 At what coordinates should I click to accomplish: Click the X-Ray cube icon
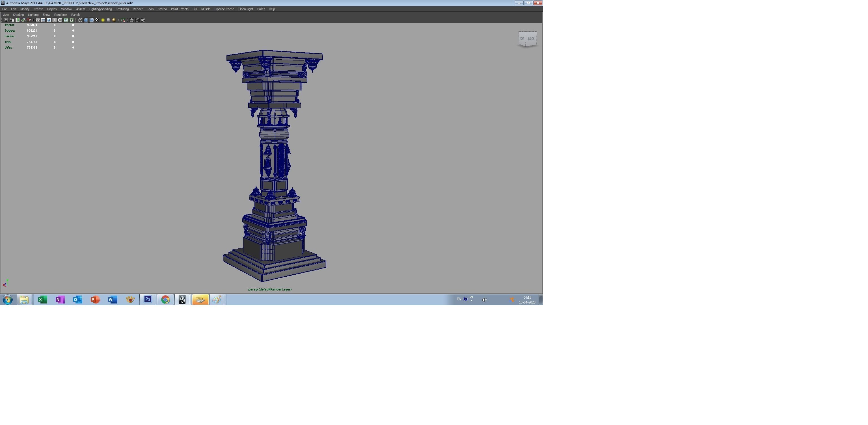(132, 20)
